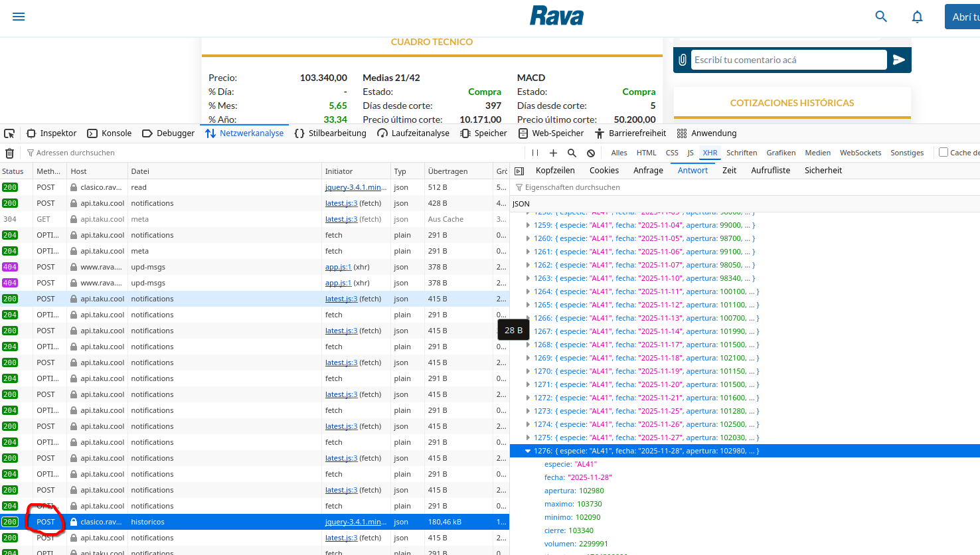980x555 pixels.
Task: Open the Kopfzeilen tab
Action: [555, 171]
